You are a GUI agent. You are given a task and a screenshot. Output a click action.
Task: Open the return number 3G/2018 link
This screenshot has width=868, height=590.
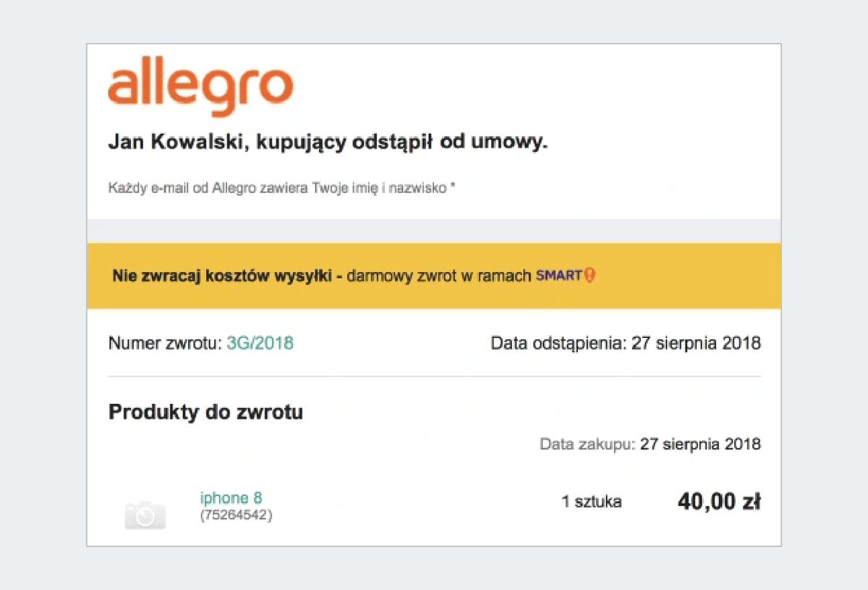(x=260, y=343)
